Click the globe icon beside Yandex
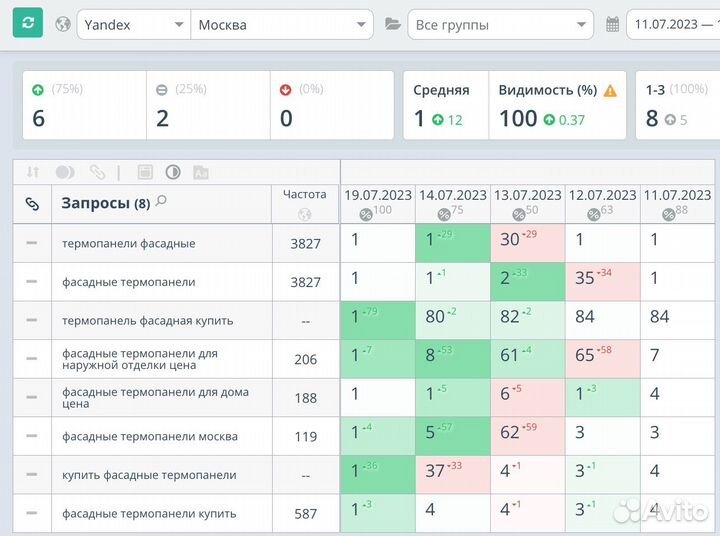The width and height of the screenshot is (720, 536). tap(63, 24)
